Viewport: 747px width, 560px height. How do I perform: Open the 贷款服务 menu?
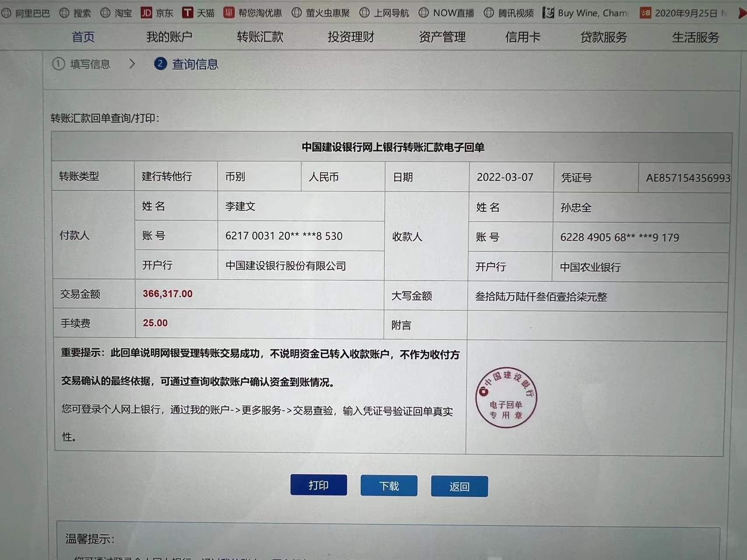point(604,37)
